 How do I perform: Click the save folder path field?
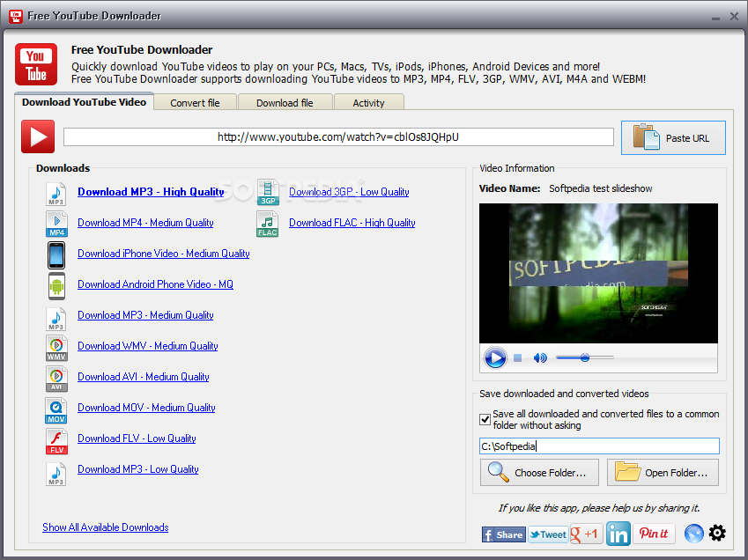(x=599, y=446)
